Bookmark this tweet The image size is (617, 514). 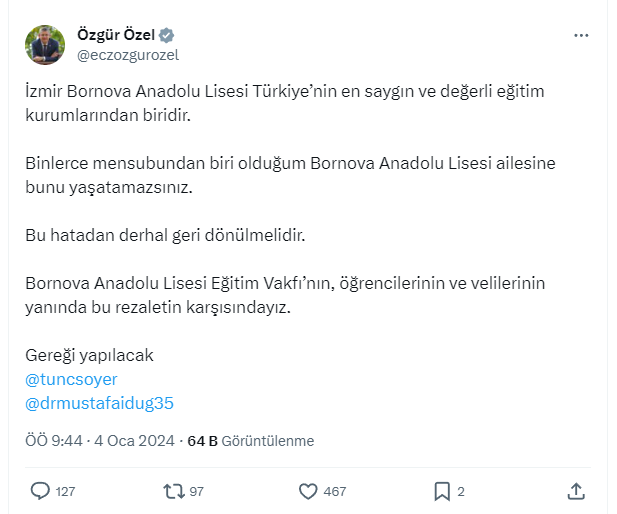coord(441,491)
